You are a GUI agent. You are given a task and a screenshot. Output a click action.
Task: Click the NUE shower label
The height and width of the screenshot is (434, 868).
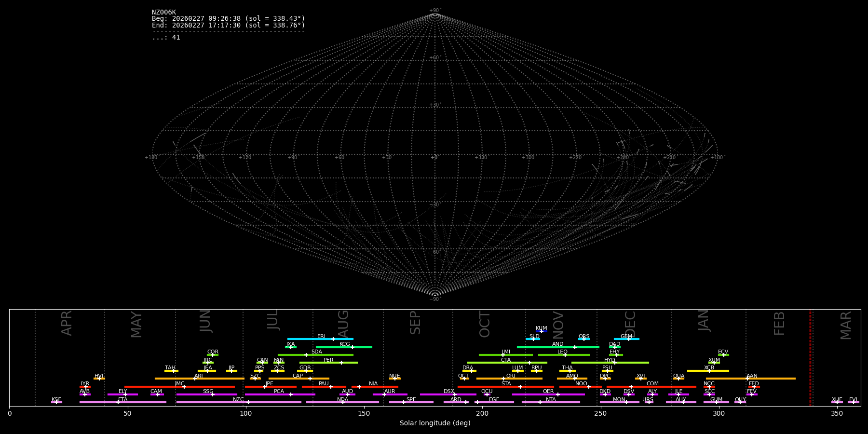click(394, 376)
